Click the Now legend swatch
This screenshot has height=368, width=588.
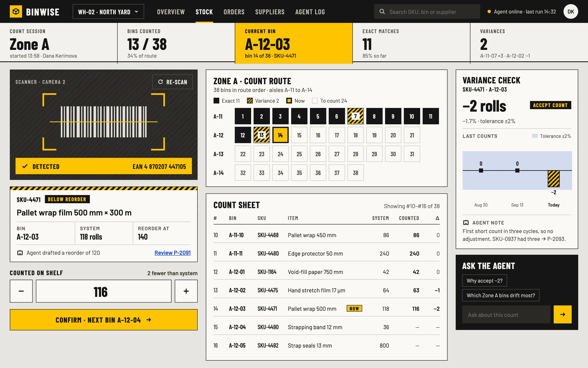(289, 101)
